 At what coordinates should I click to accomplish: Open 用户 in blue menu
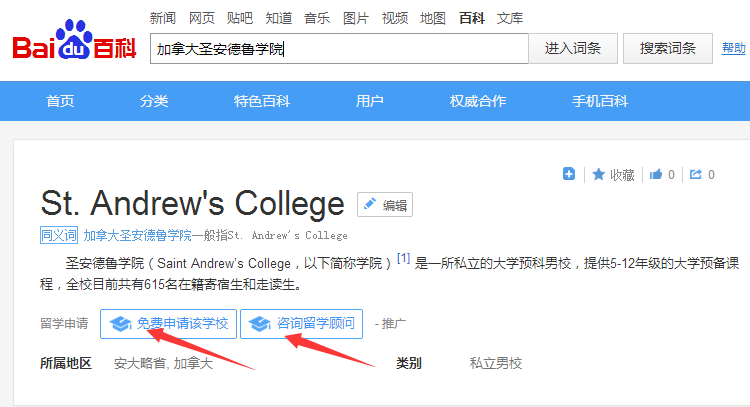[370, 101]
